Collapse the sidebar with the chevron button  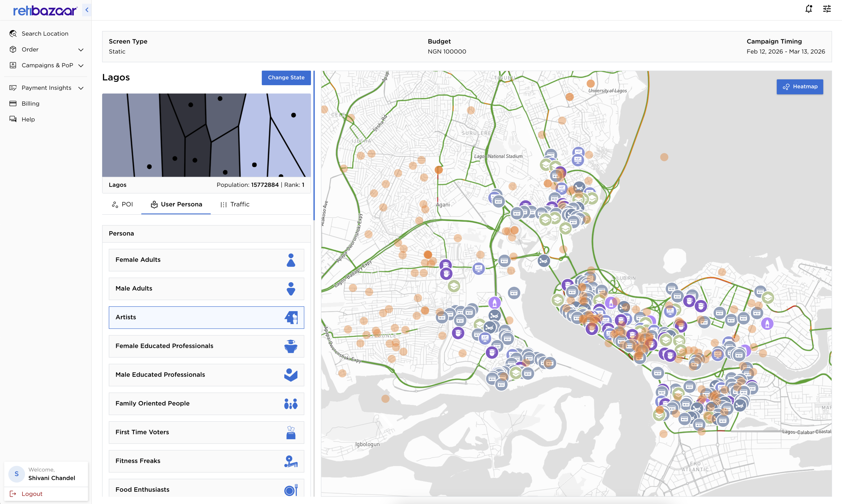pos(87,10)
